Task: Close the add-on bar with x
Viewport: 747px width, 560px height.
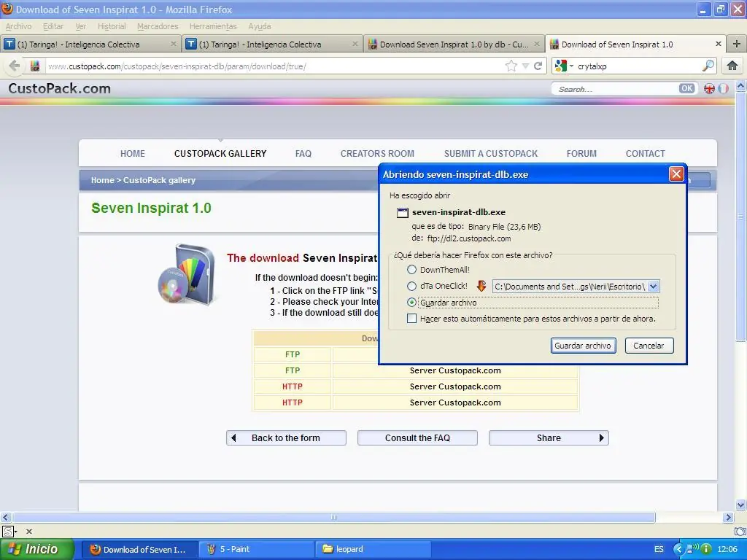Action: 29,531
